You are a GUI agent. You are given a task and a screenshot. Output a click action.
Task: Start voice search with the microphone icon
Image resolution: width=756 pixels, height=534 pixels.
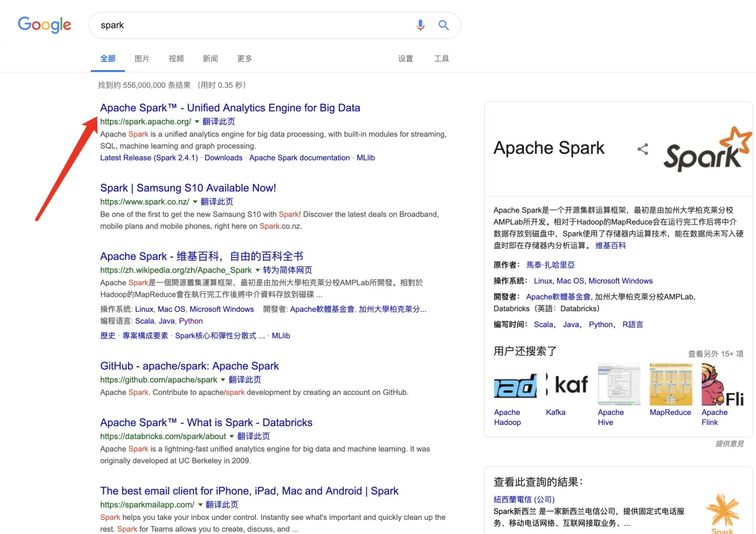[x=420, y=25]
